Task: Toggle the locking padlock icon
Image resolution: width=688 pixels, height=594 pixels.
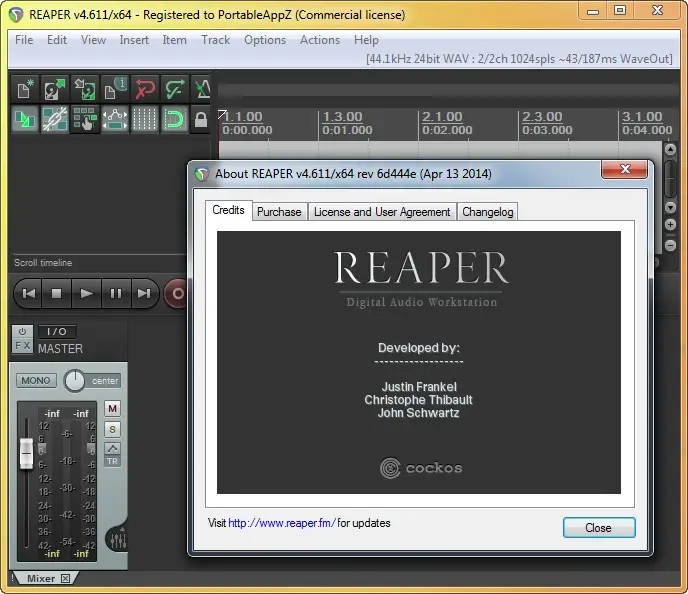Action: 201,119
